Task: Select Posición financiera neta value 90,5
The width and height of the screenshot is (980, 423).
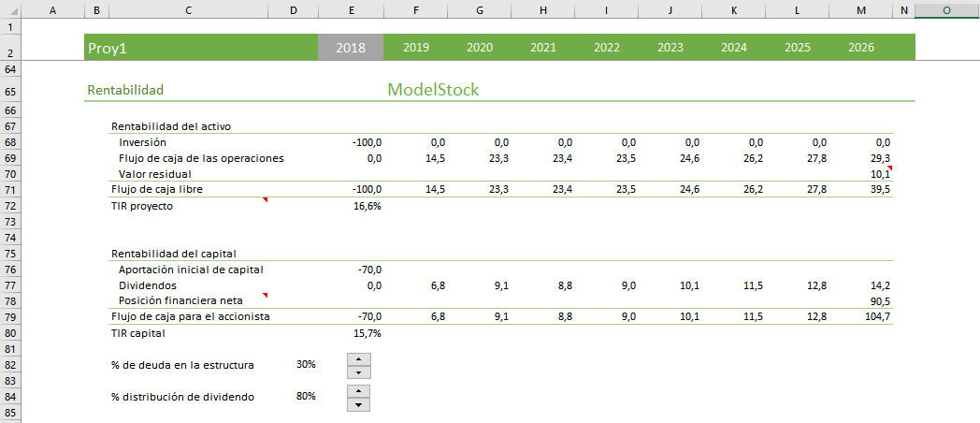Action: 878,300
